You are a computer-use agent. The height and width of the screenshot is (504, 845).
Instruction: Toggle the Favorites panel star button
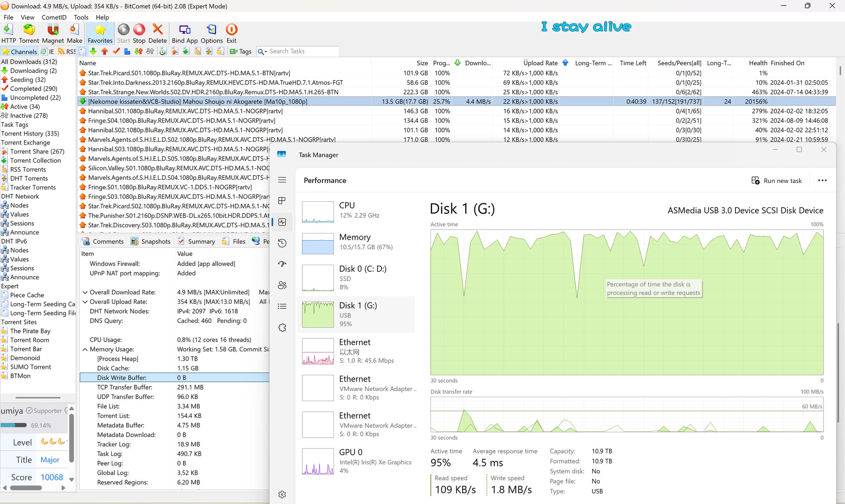(100, 33)
